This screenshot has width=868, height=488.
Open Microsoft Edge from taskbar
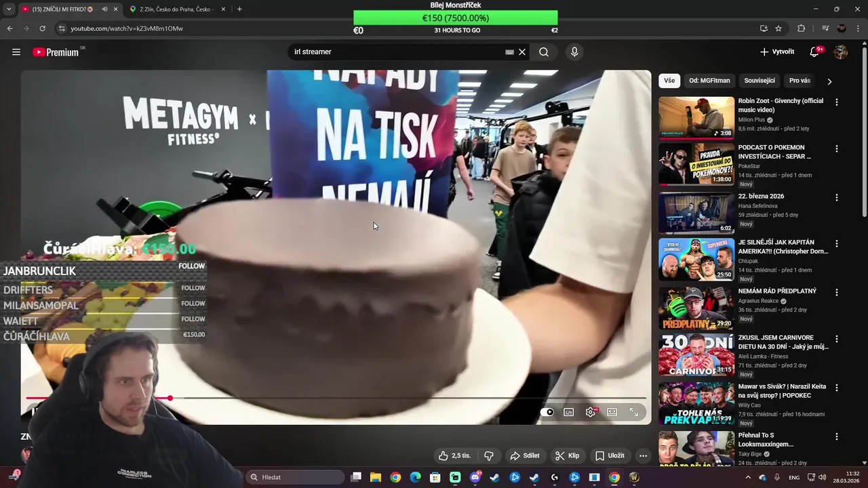[415, 477]
